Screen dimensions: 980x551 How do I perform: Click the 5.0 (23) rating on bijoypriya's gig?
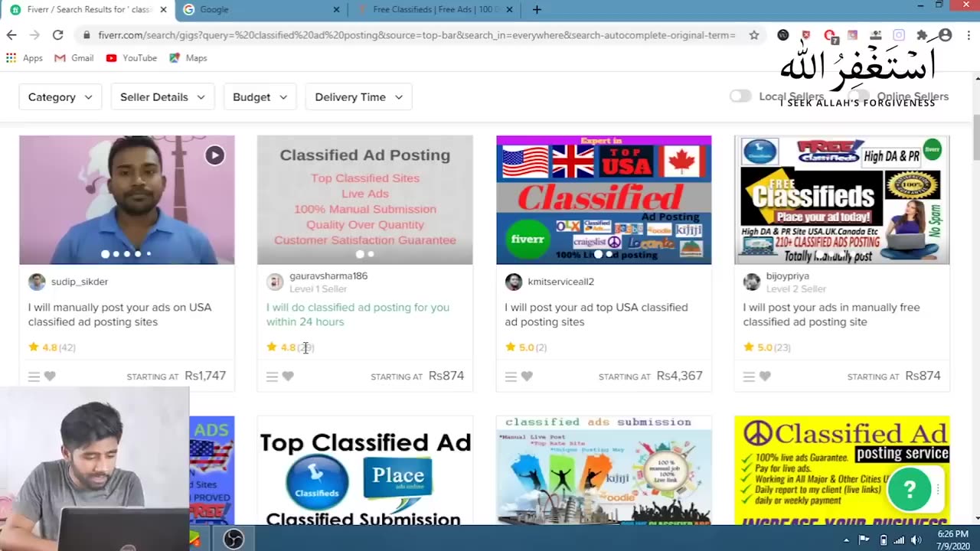766,347
